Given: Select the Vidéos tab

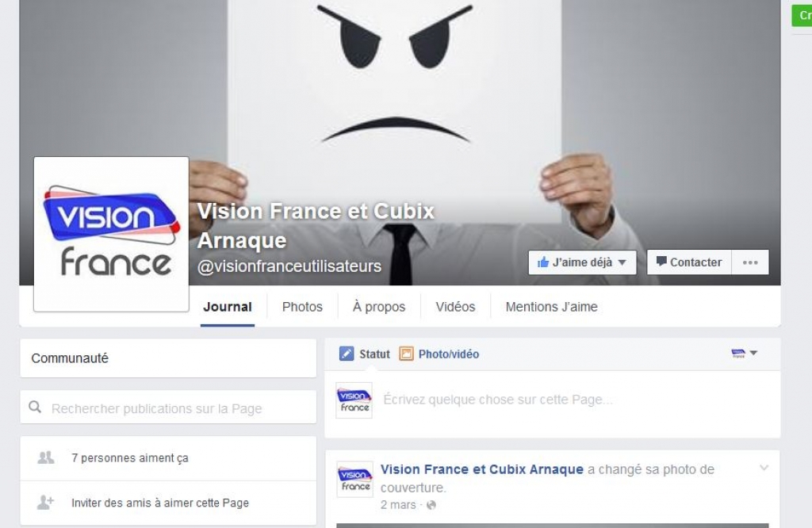Looking at the screenshot, I should [455, 307].
